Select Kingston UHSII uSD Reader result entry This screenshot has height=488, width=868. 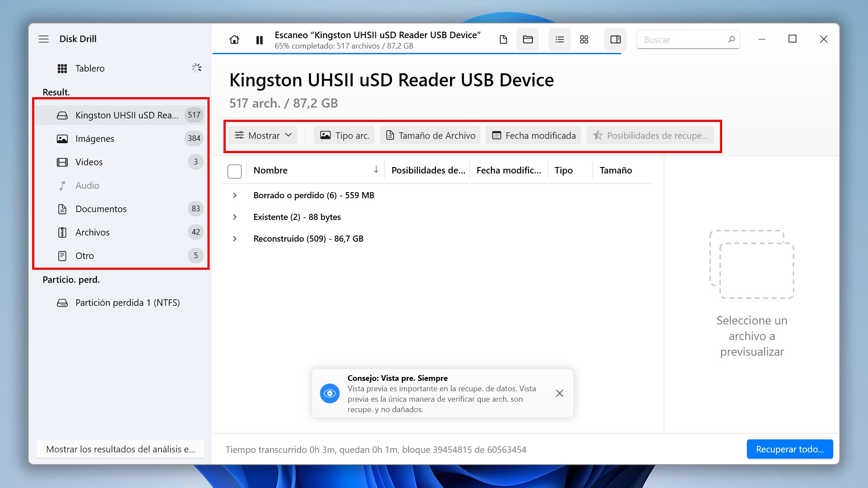[x=120, y=115]
